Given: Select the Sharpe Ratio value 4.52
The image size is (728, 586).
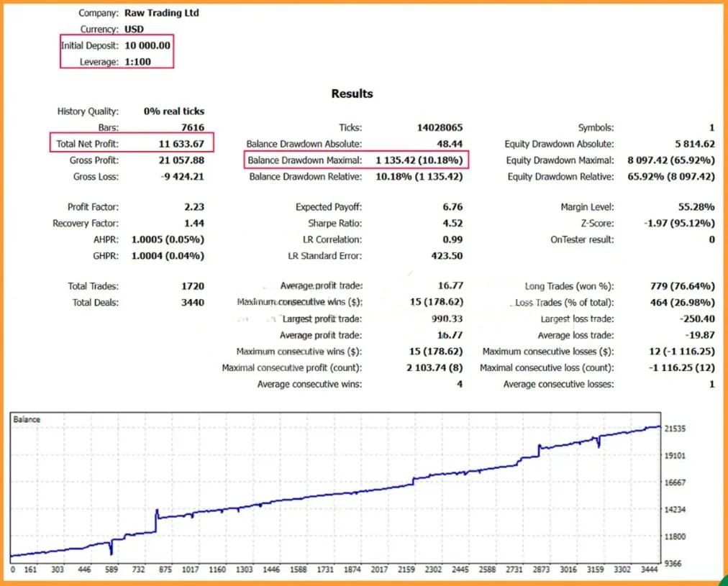Looking at the screenshot, I should [x=452, y=224].
